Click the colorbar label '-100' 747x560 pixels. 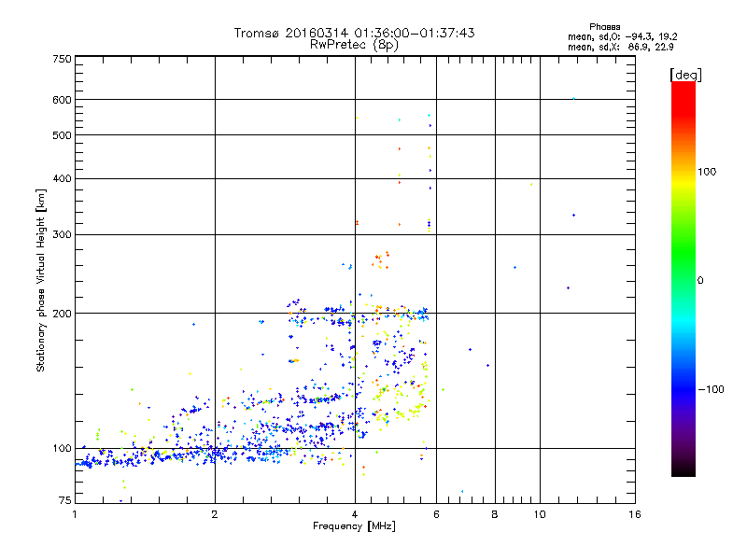pos(711,389)
